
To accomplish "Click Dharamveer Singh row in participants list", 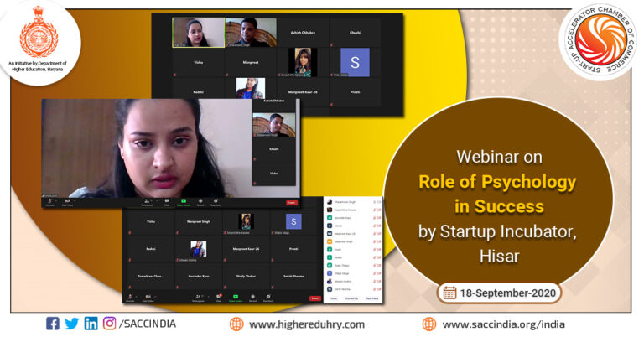I will pos(354,202).
